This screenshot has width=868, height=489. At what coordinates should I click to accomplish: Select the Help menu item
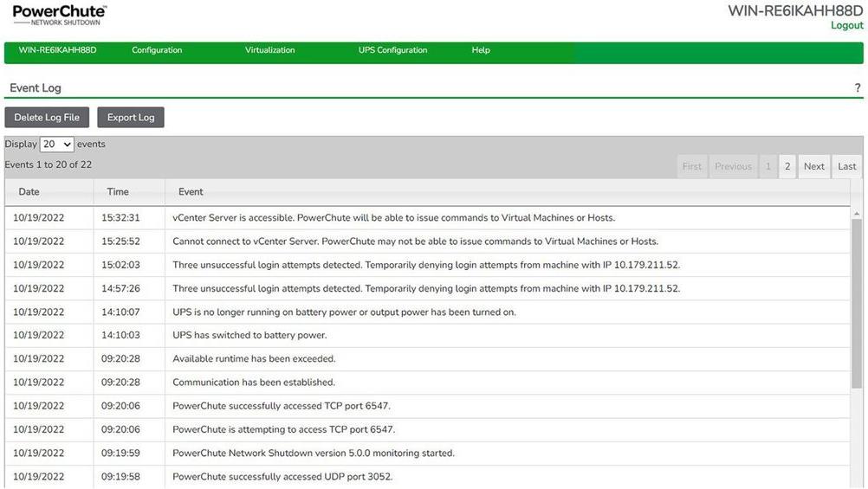pyautogui.click(x=481, y=50)
